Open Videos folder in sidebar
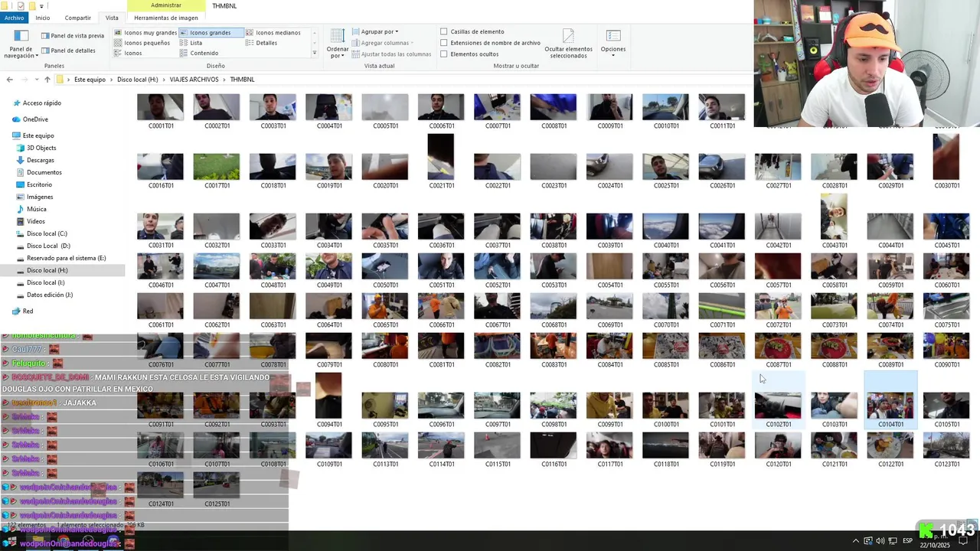 (x=31, y=221)
